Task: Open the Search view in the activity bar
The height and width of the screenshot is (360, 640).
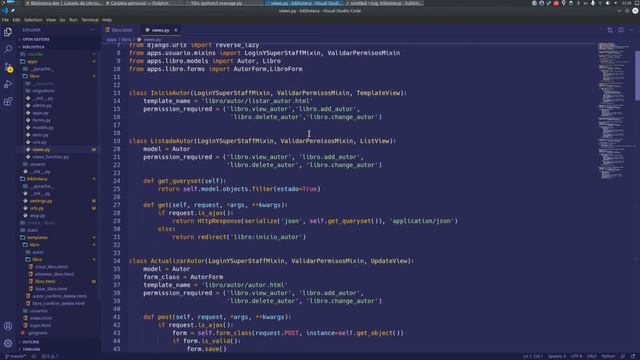Action: [8, 49]
